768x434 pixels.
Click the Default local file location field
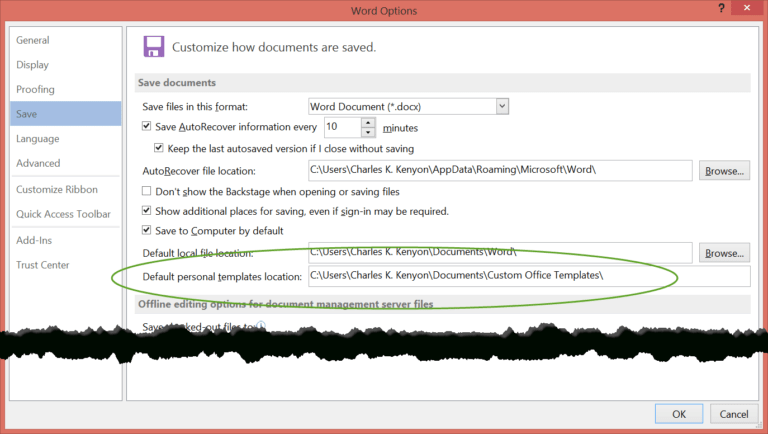500,252
